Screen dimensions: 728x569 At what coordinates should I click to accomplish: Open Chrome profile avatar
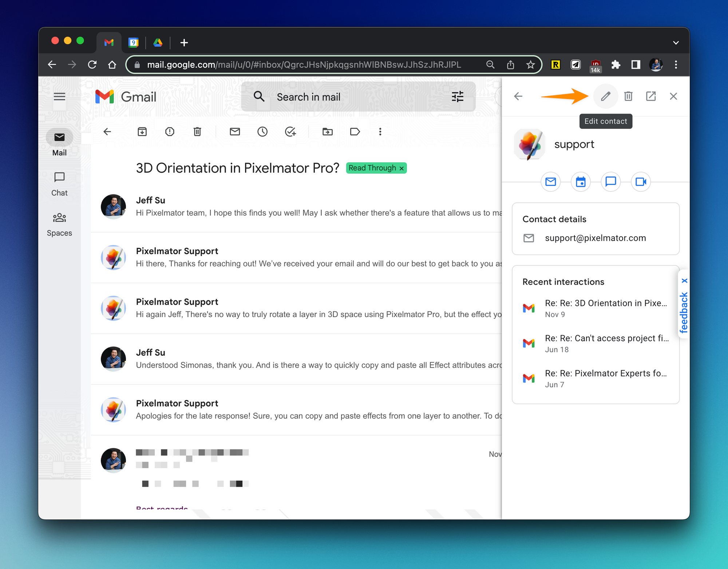pos(656,65)
